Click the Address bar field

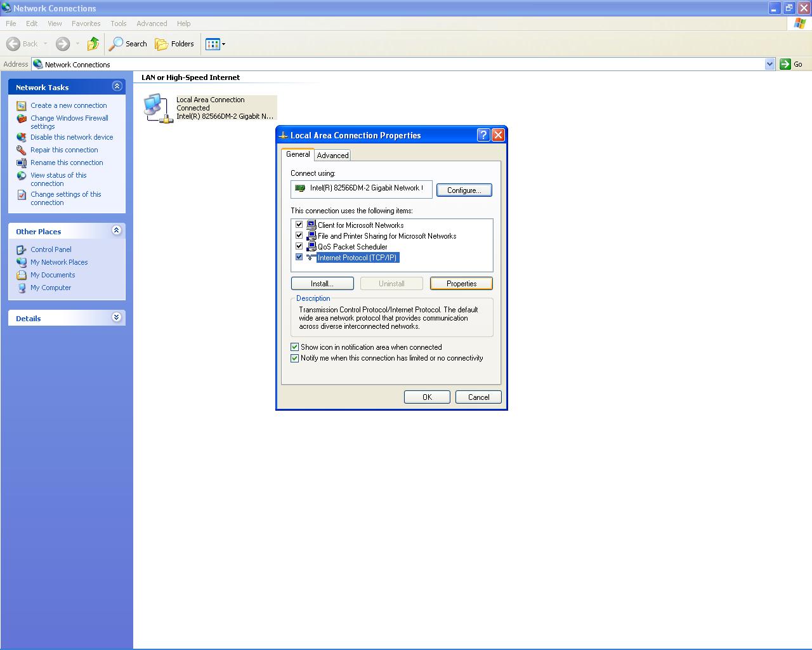(x=403, y=64)
